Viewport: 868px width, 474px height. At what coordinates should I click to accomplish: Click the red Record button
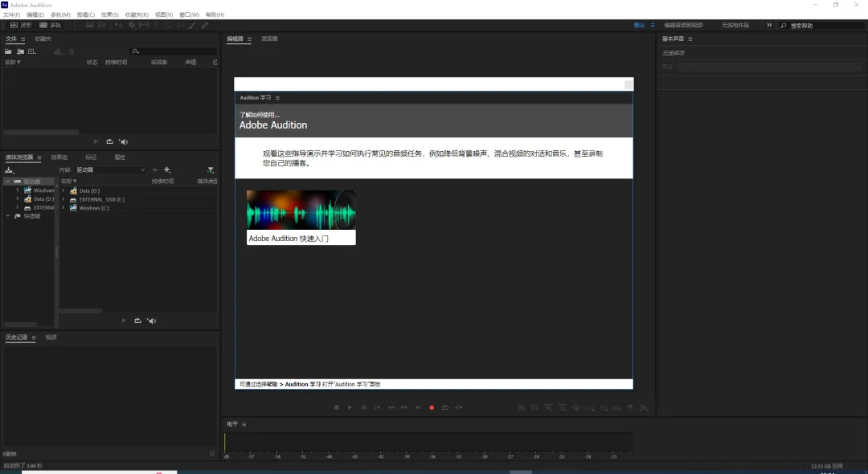click(x=432, y=407)
